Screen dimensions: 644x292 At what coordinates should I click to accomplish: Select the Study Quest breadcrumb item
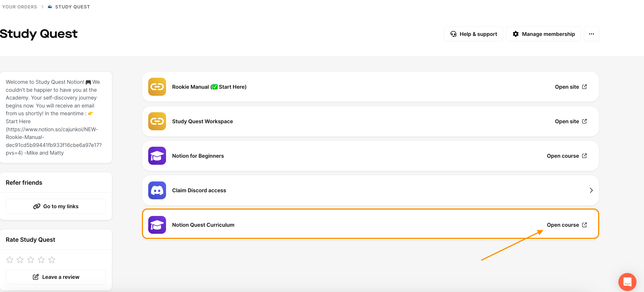(x=72, y=7)
